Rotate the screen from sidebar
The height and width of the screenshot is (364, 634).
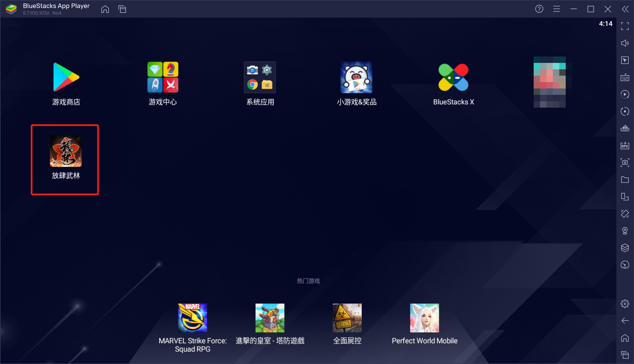(625, 197)
